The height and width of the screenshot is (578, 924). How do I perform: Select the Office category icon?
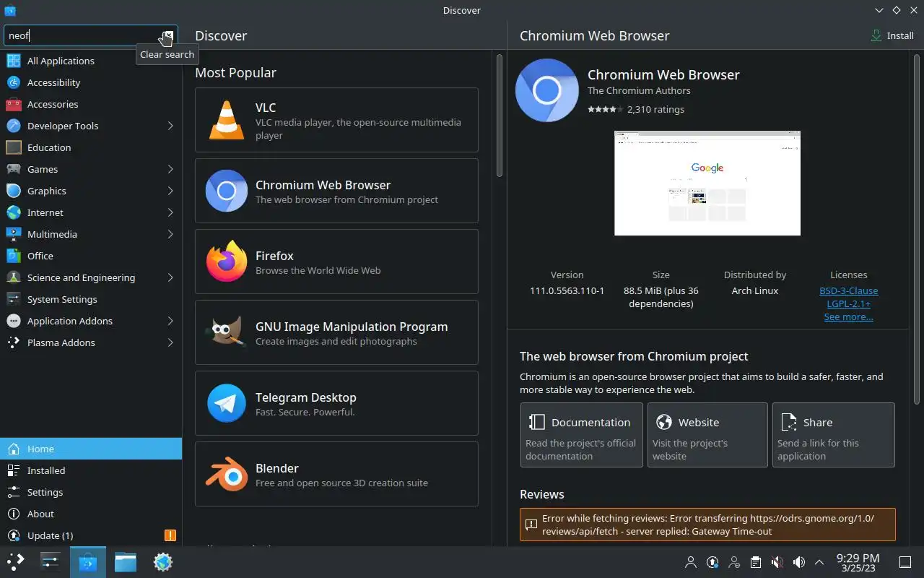(14, 256)
